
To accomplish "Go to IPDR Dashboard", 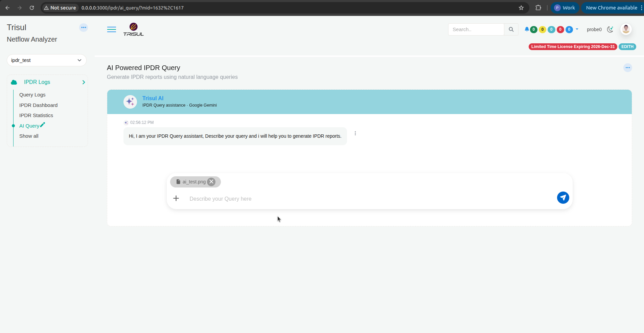I will [x=39, y=105].
